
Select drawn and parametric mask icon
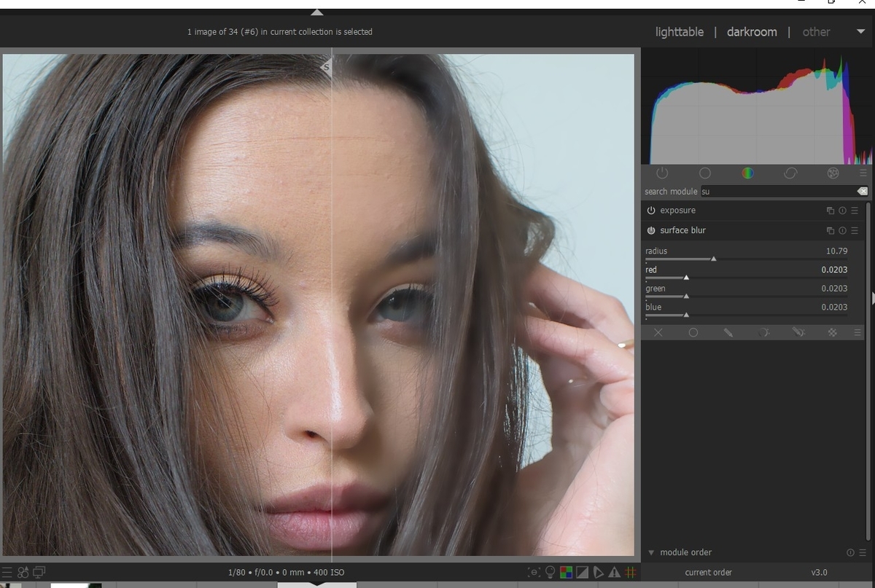click(798, 332)
